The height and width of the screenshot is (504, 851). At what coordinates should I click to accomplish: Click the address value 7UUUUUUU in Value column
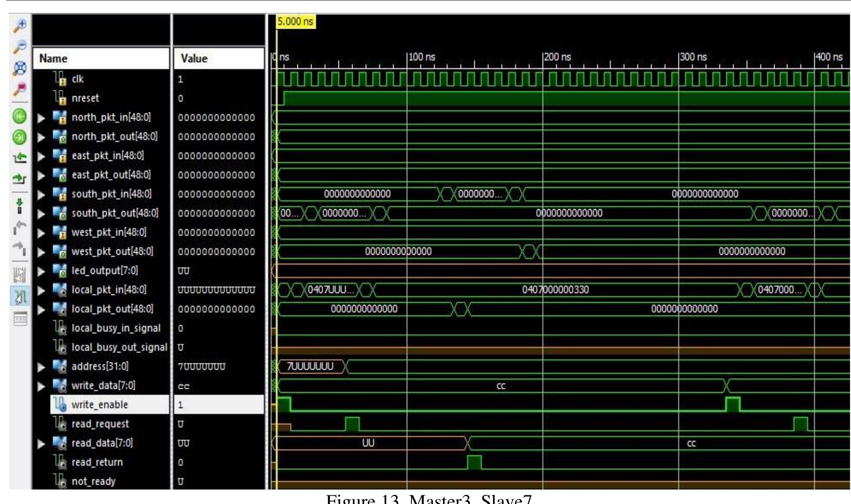(202, 367)
